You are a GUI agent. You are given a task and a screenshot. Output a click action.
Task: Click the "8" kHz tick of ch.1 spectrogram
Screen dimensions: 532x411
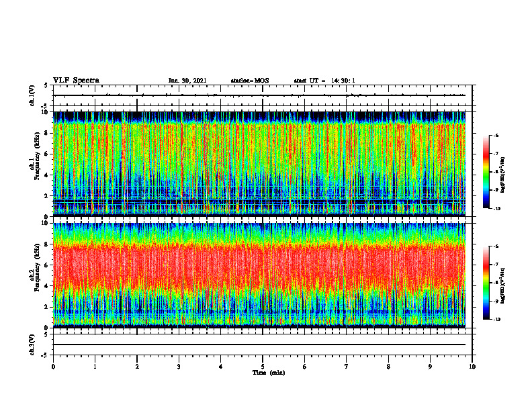(47, 133)
